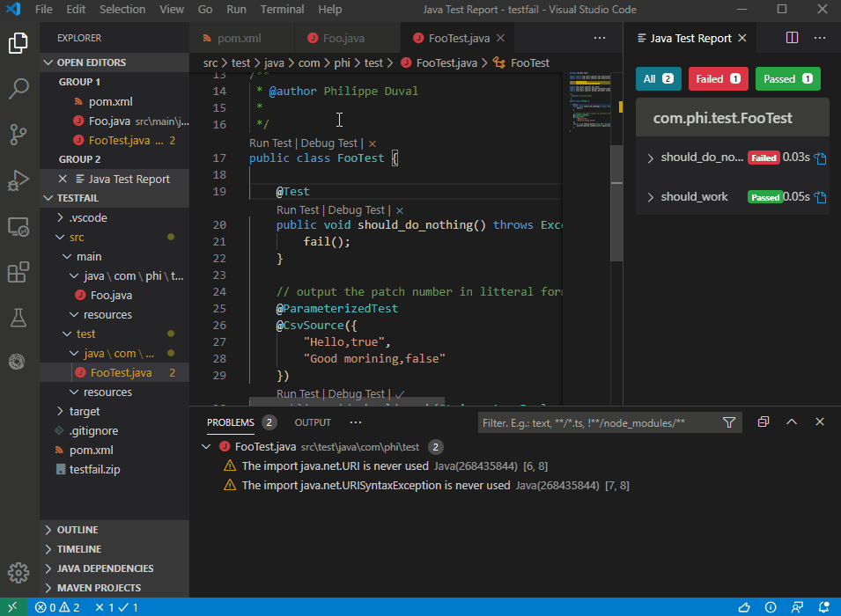Viewport: 841px width, 616px height.
Task: Click the test results counter in status bar
Action: (x=116, y=607)
